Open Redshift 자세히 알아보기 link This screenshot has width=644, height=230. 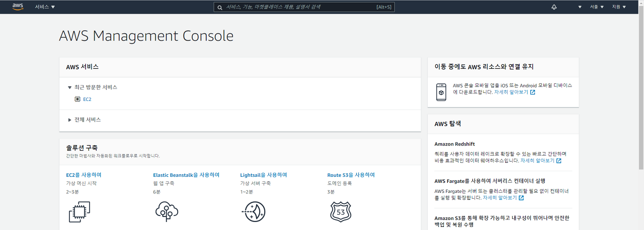click(537, 161)
